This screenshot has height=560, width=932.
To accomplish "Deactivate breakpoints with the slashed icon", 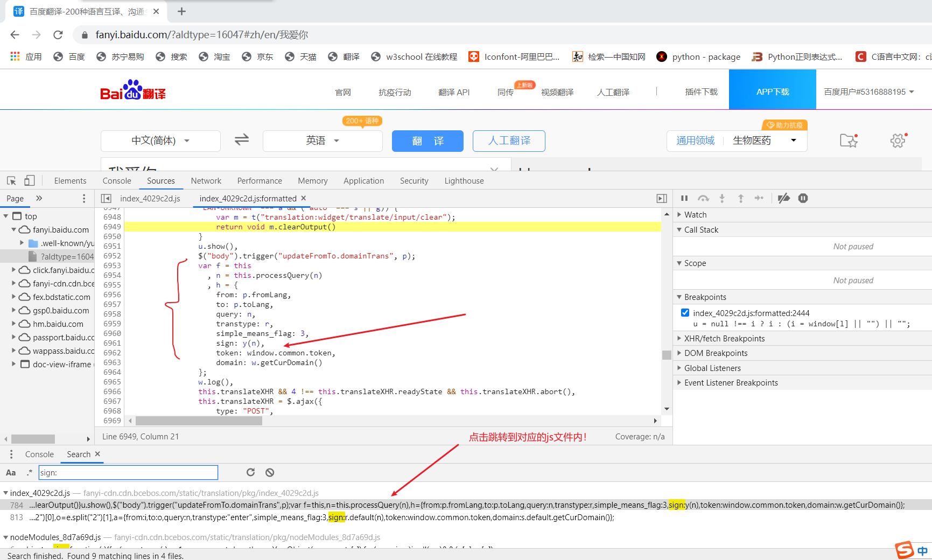I will click(784, 198).
